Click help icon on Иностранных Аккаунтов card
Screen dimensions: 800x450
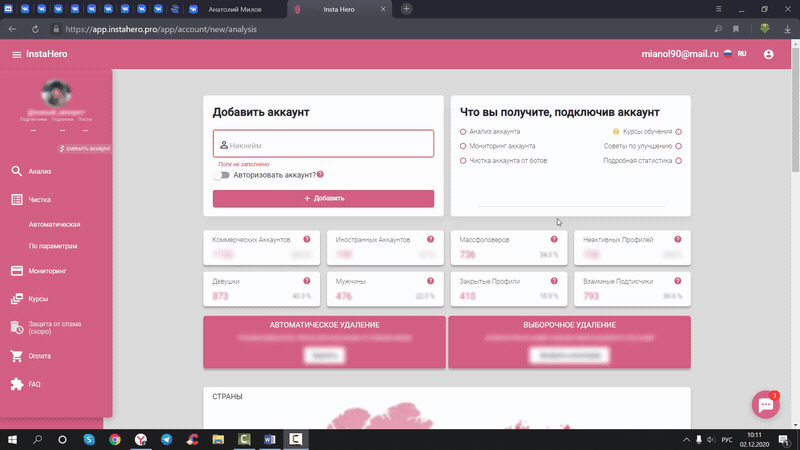[x=431, y=239]
